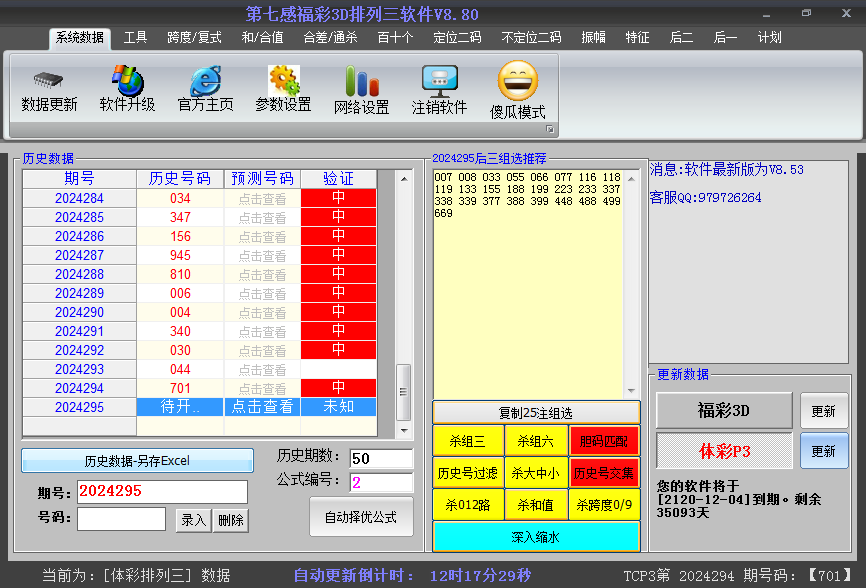Viewport: 866px width, 588px height.
Task: Click 历史数据-另存Excel button
Action: 138,460
